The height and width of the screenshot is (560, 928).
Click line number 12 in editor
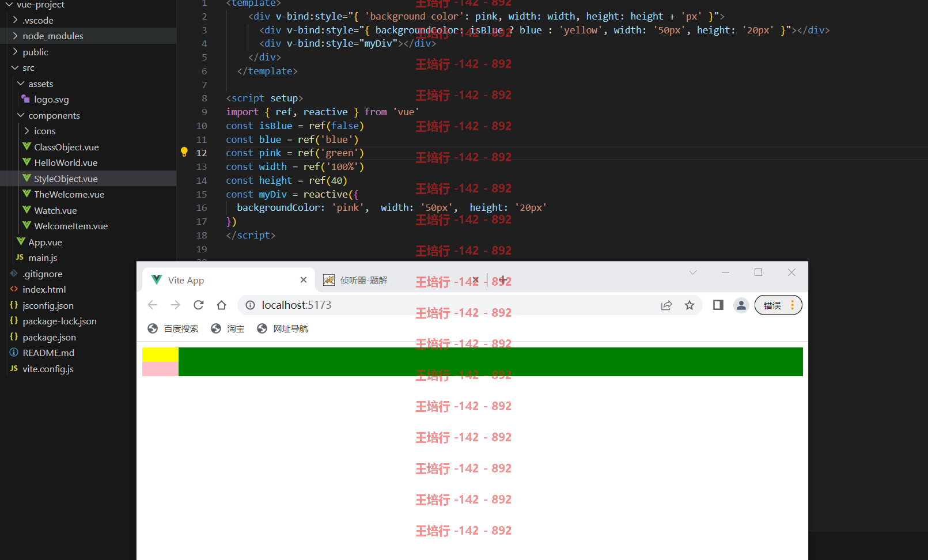(202, 153)
